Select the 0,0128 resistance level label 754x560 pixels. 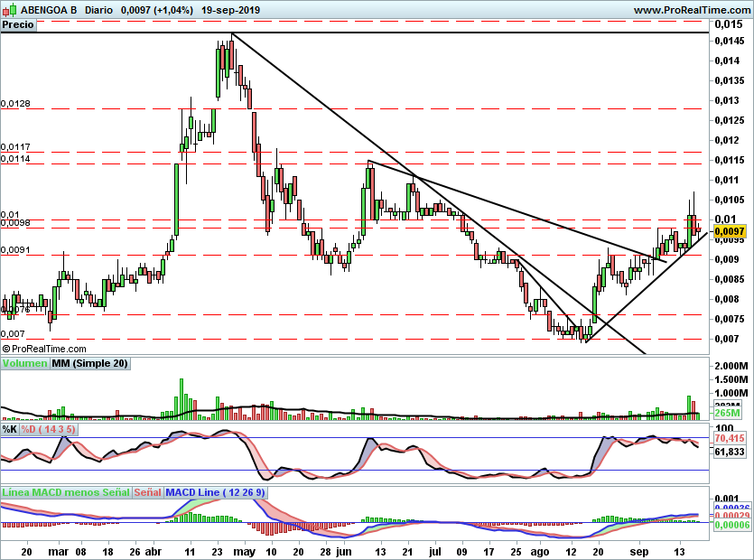coord(15,104)
